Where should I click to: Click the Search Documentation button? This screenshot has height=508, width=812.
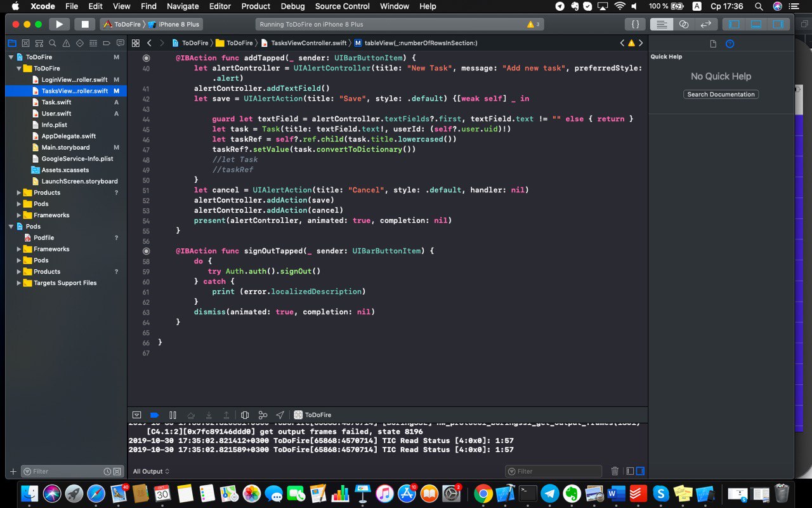coord(721,94)
